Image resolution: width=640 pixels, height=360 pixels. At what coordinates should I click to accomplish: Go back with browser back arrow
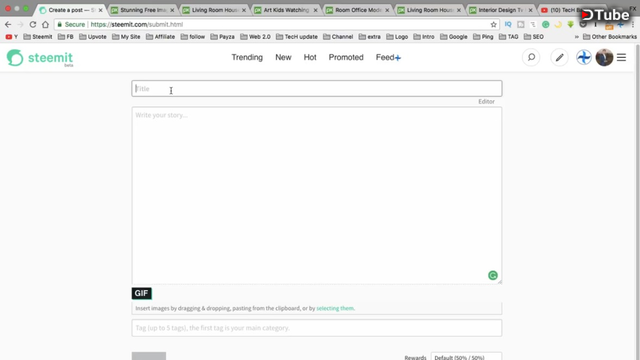[x=8, y=24]
